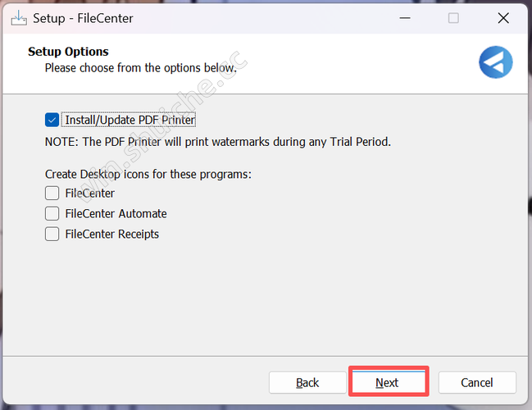The image size is (532, 410).
Task: Check the FileCenter Receipts checkbox square
Action: [52, 234]
